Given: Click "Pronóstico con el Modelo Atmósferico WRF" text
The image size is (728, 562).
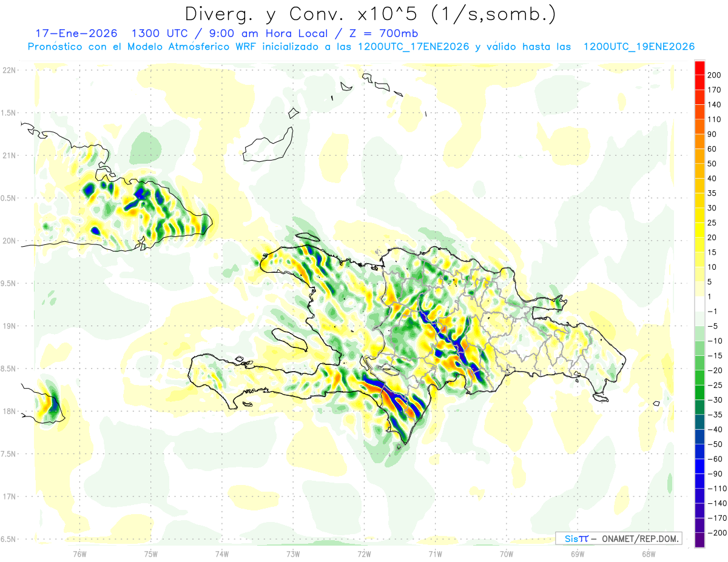Looking at the screenshot, I should 143,47.
